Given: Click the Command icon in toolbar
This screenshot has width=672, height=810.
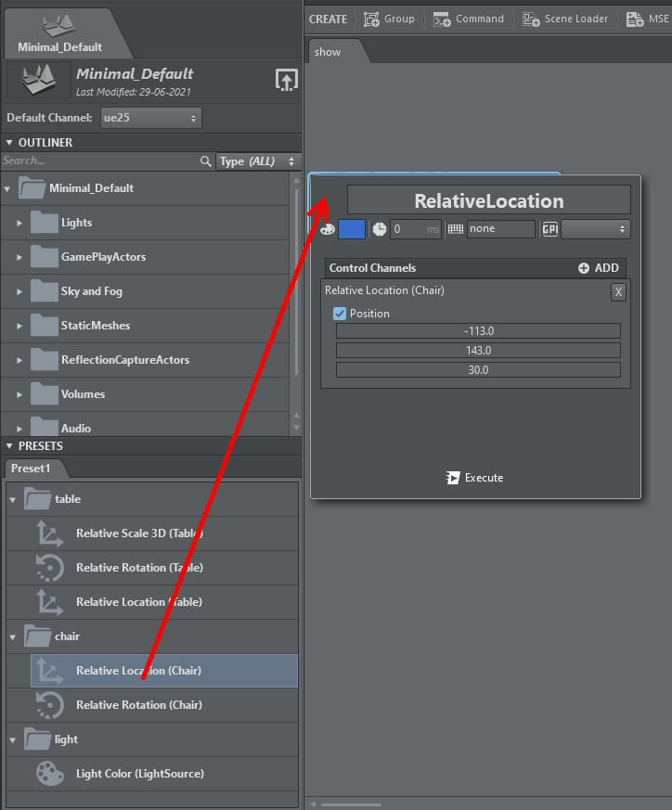Looking at the screenshot, I should pyautogui.click(x=441, y=19).
